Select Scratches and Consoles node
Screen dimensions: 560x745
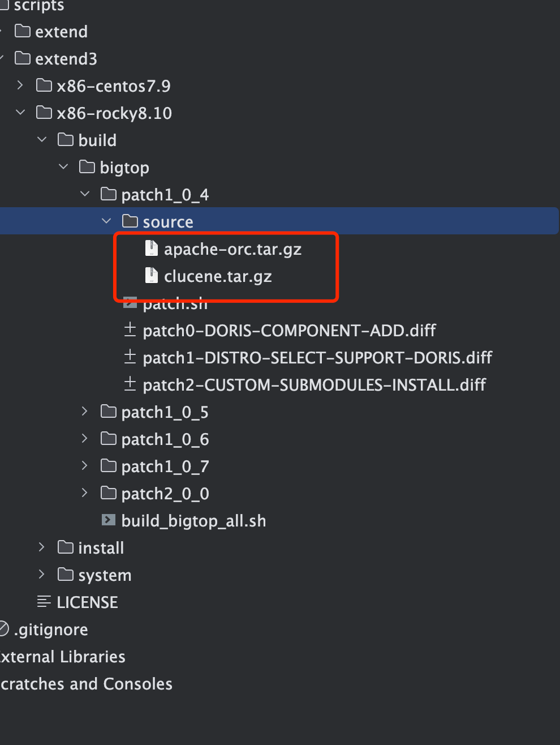coord(86,684)
